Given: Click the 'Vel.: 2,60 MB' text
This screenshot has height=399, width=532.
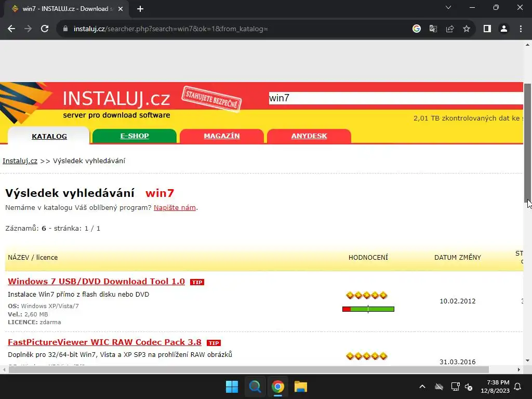Looking at the screenshot, I should click(28, 314).
